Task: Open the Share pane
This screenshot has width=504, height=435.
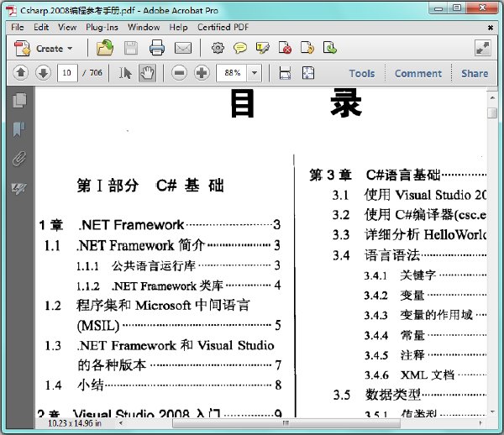Action: (475, 74)
